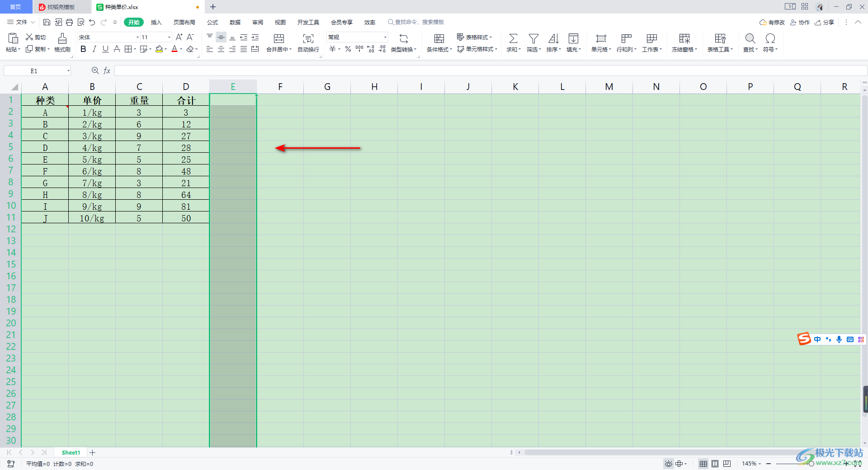Toggle Auto Wrap (自动换行)

[x=308, y=42]
